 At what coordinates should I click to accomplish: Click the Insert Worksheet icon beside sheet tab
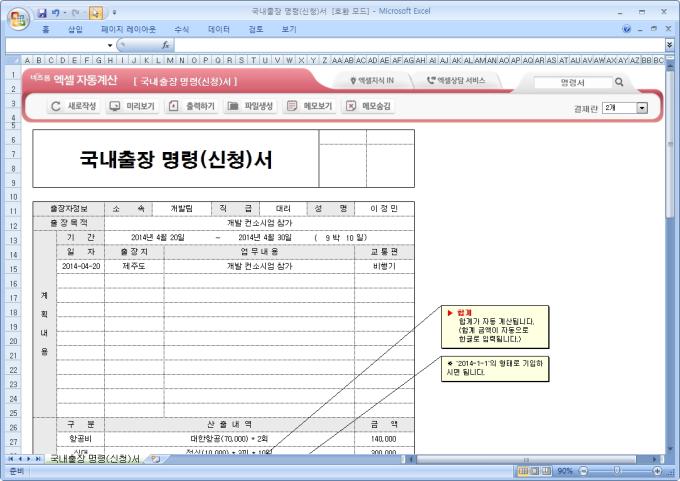(155, 458)
